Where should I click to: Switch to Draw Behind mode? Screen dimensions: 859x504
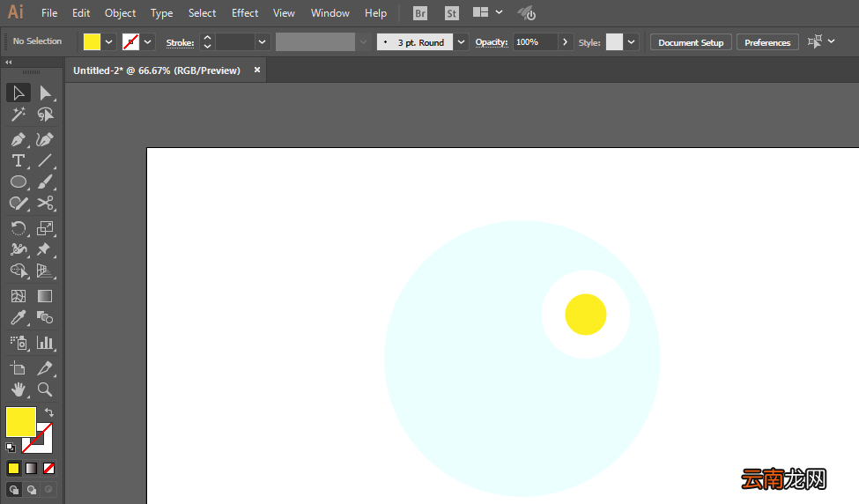31,490
